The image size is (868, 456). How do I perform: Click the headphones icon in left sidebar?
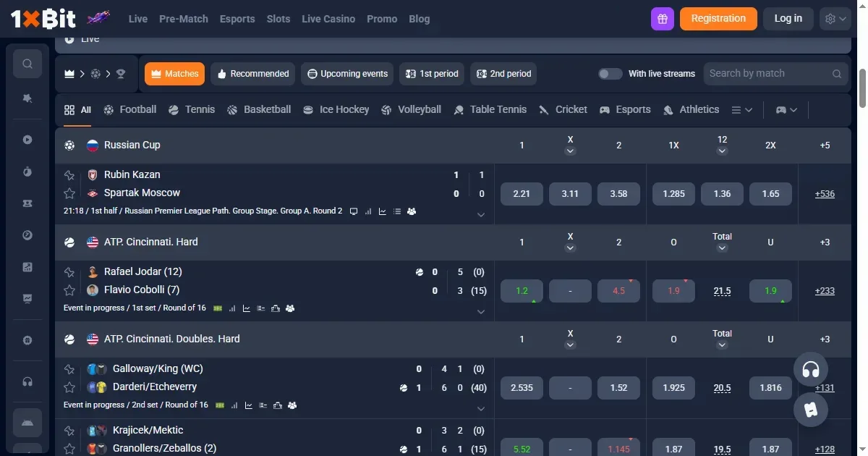27,381
